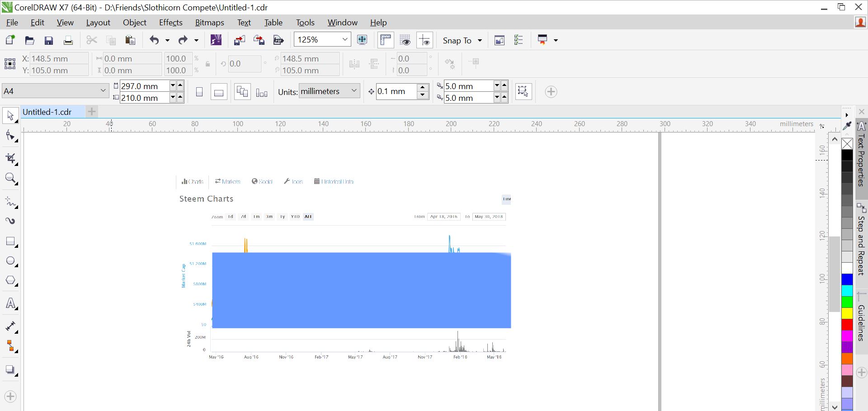Expand the Undo history arrow
This screenshot has height=411, width=868.
(x=167, y=40)
